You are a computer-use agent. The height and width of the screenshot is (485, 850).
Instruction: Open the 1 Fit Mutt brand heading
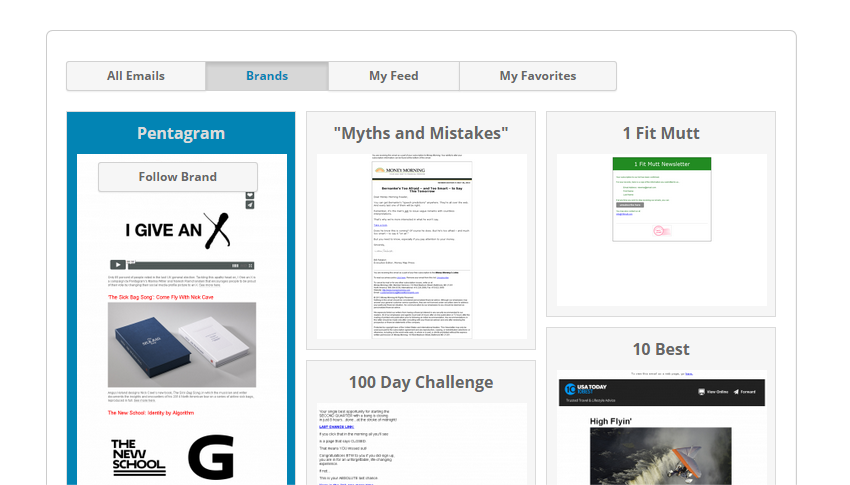click(661, 133)
